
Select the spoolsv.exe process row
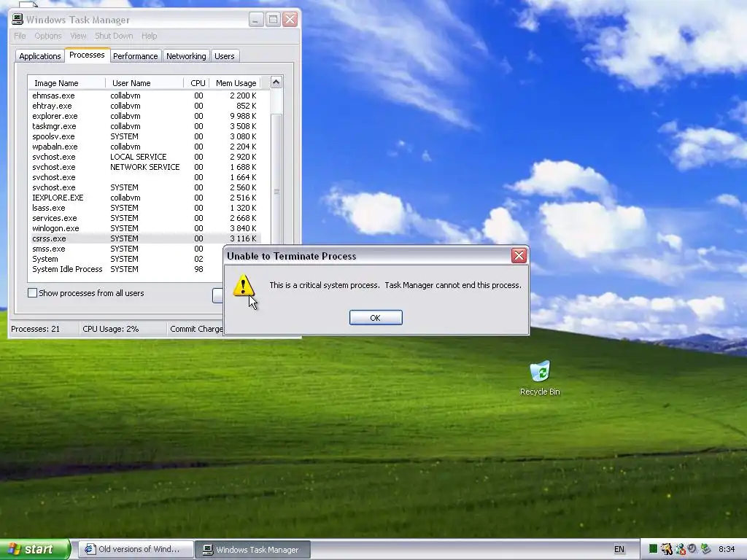(x=146, y=136)
